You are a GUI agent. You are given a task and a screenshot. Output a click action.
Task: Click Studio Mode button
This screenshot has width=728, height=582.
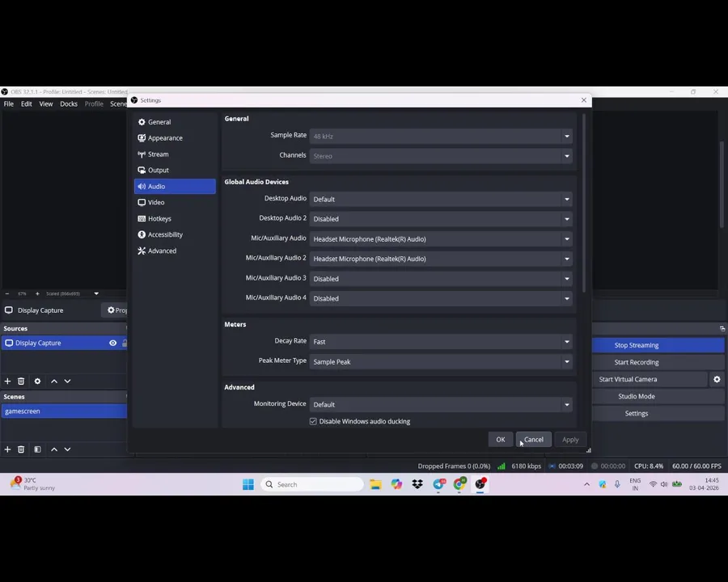(658, 396)
